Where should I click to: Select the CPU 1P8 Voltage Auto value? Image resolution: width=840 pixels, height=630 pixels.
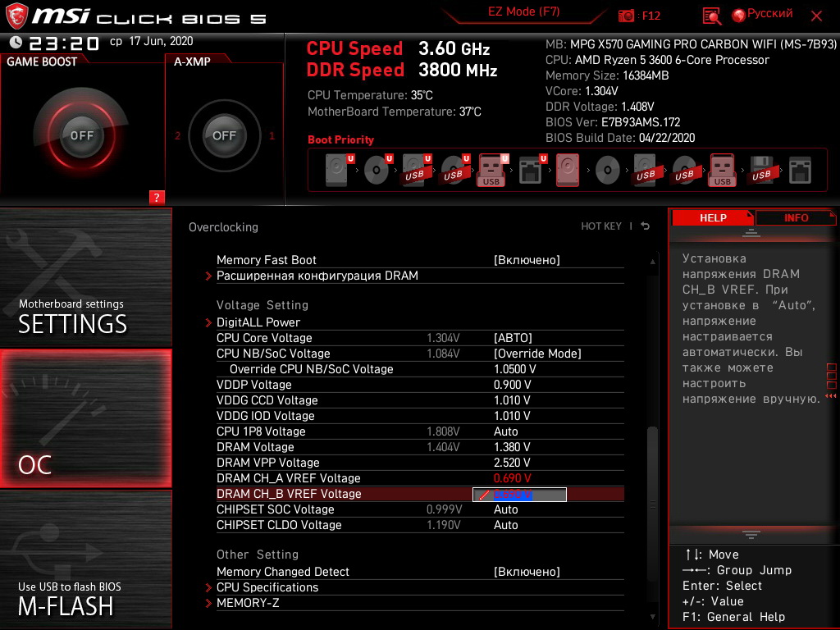pyautogui.click(x=505, y=431)
